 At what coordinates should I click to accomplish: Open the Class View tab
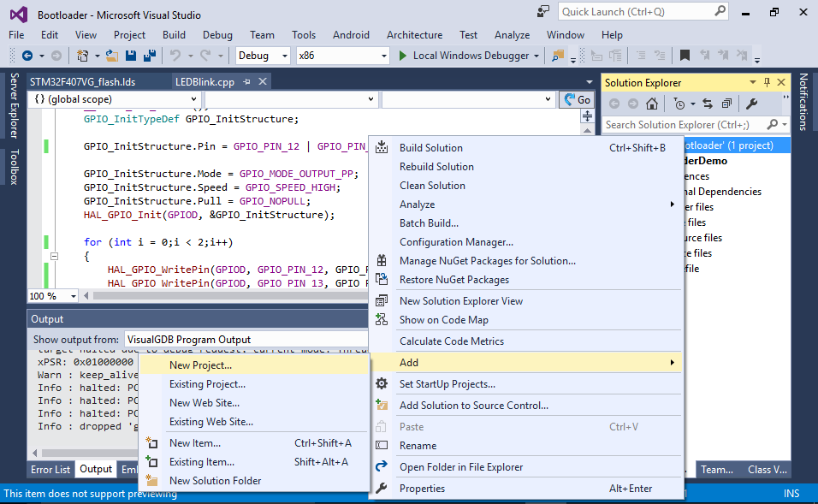click(767, 470)
